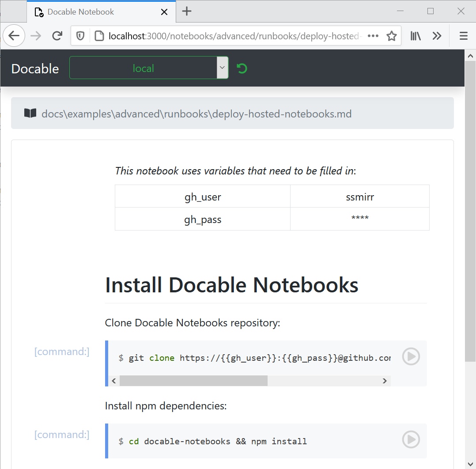Click the deploy-hosted-notebooks.md file path
This screenshot has width=476, height=469.
[196, 114]
